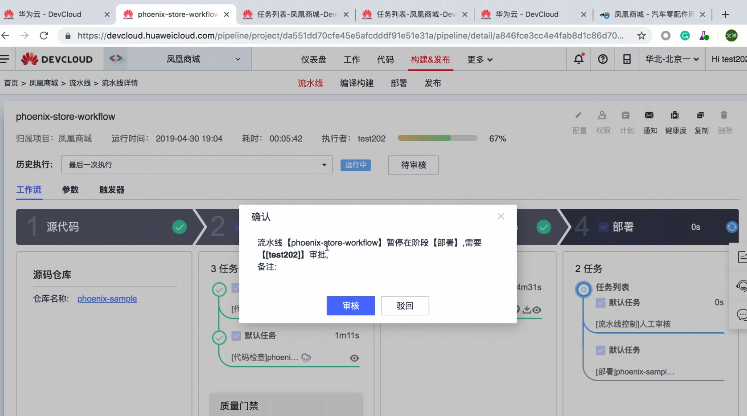Click the 67% pipeline progress bar
Image resolution: width=747 pixels, height=416 pixels.
pyautogui.click(x=437, y=138)
